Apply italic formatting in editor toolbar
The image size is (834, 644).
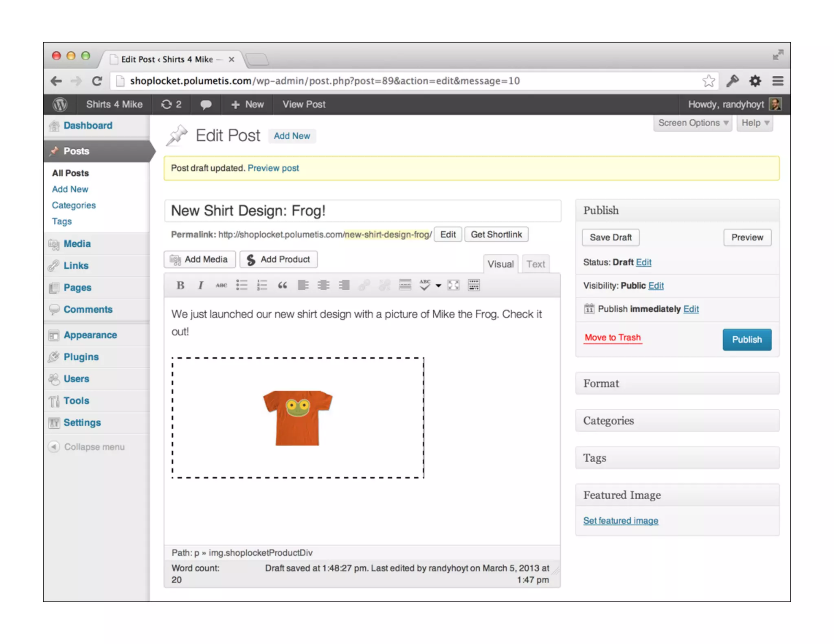[x=200, y=285]
